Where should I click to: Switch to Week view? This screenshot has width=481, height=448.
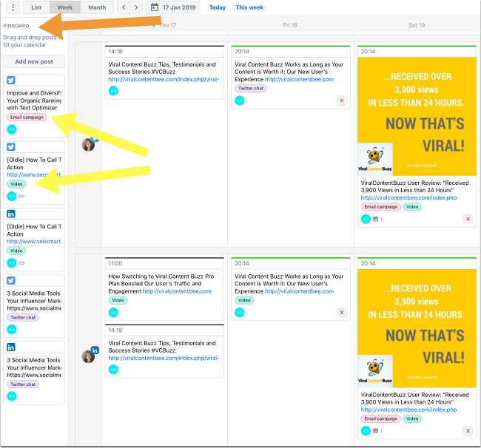[65, 7]
